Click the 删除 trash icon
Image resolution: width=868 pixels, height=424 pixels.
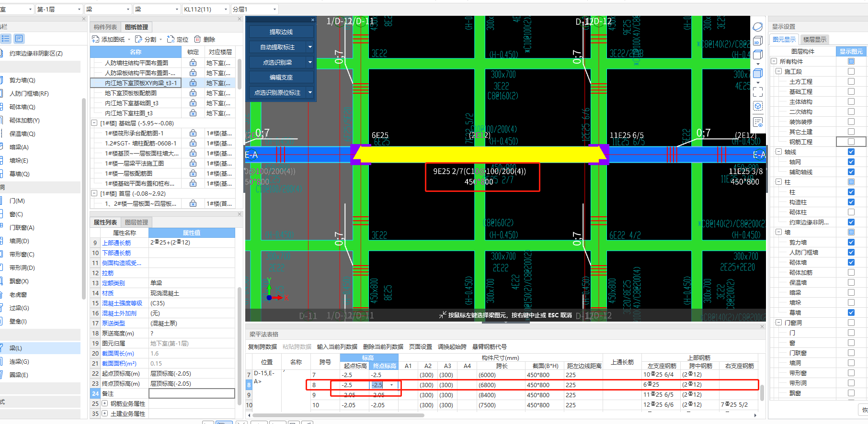[x=198, y=39]
